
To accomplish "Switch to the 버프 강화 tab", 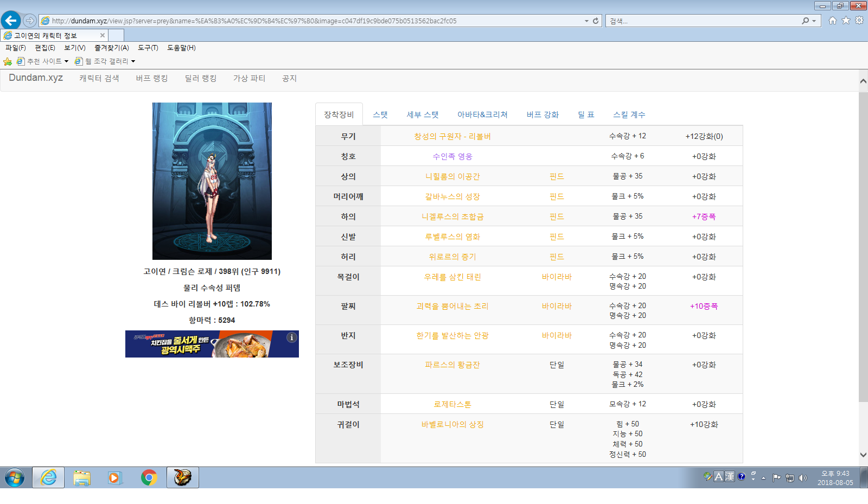I will (x=542, y=114).
